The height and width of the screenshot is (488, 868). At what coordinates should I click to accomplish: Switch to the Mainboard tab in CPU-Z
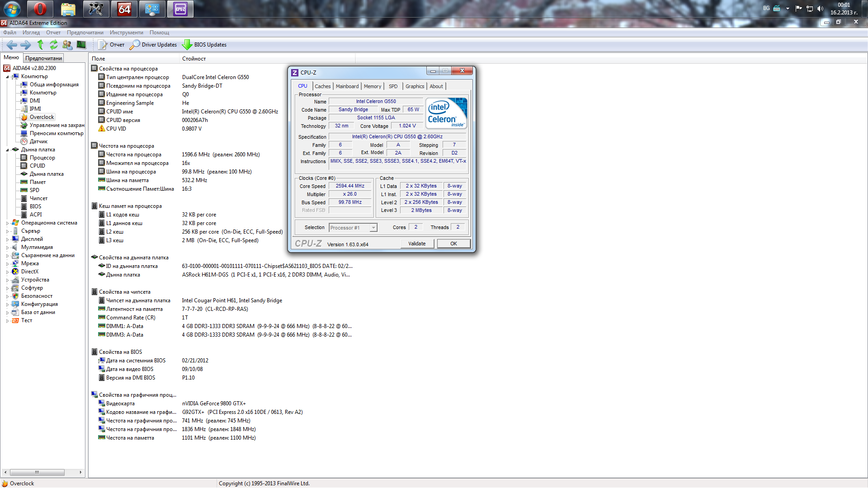(347, 86)
